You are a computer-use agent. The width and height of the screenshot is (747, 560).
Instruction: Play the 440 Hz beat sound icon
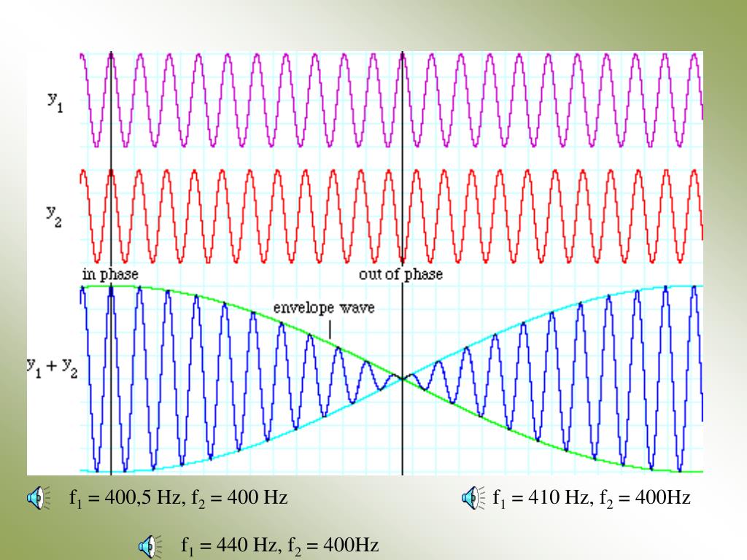(x=150, y=545)
